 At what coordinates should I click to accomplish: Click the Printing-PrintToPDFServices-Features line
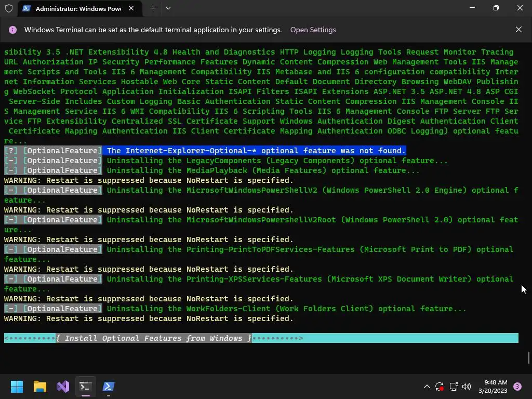(259, 254)
